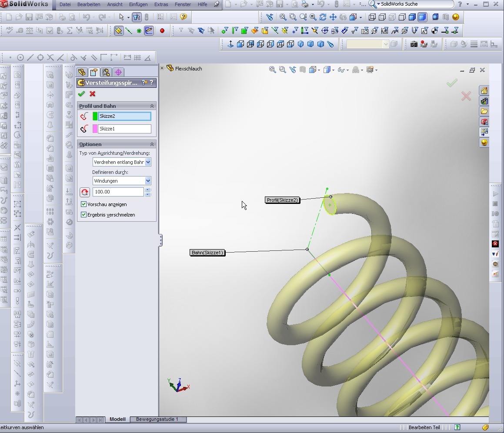Click the red record macro button
This screenshot has width=504, height=433.
[162, 30]
